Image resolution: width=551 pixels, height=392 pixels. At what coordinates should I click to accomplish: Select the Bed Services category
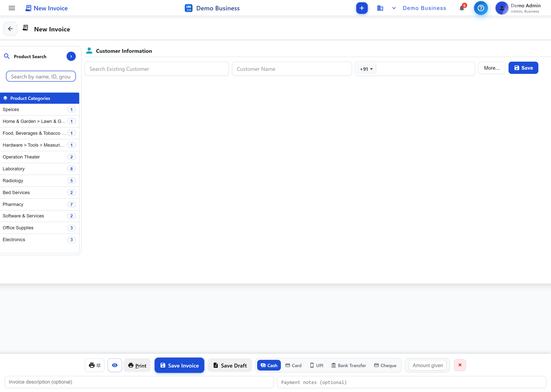pos(39,192)
